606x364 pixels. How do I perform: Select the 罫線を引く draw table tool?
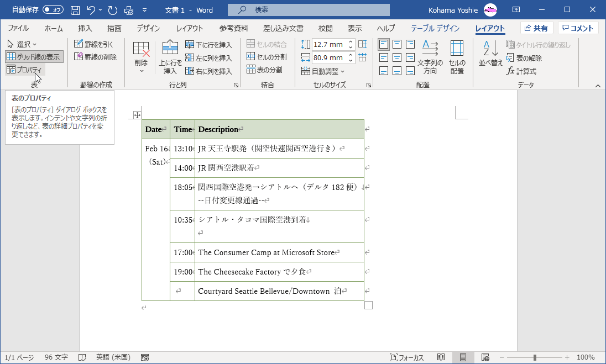[x=93, y=44]
